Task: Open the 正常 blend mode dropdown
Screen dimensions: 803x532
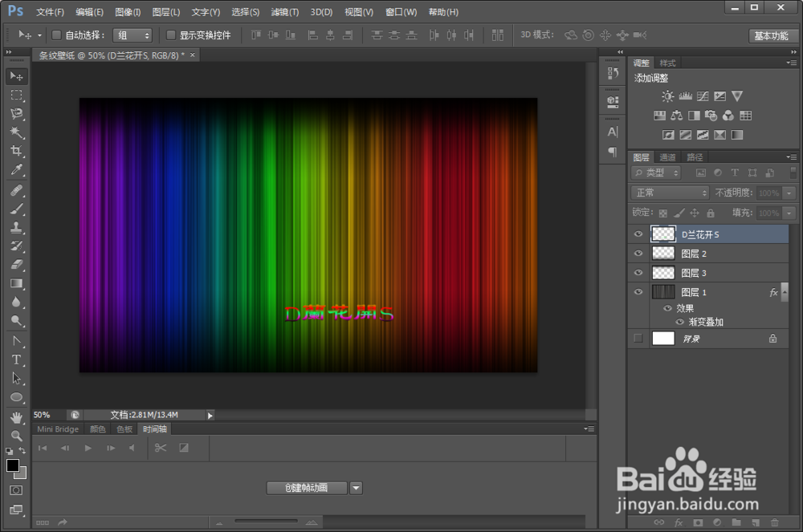Action: pos(670,193)
